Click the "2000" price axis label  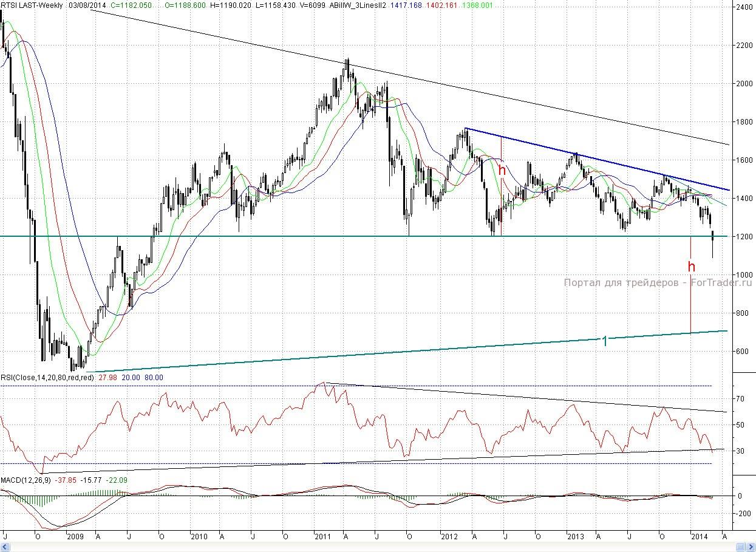(743, 84)
